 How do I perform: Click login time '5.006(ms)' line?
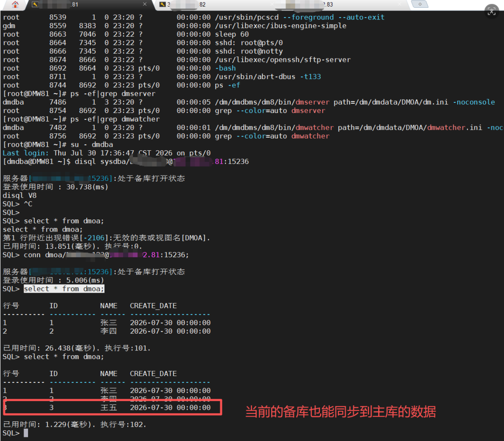coord(53,280)
